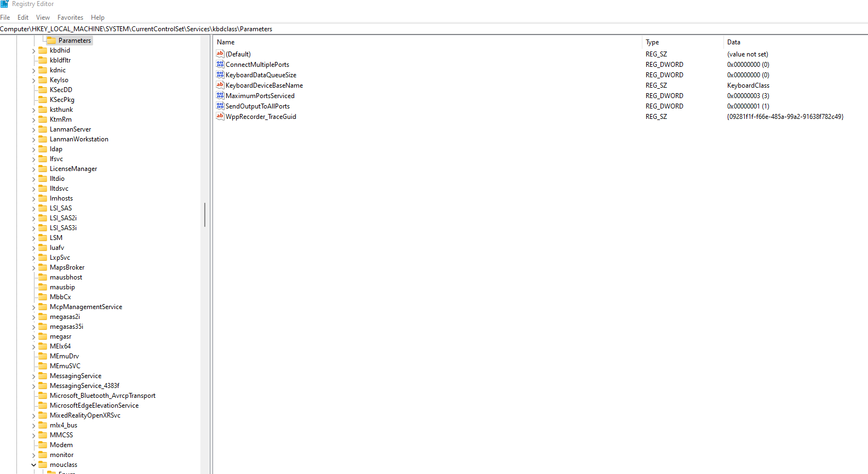This screenshot has height=474, width=868.
Task: Expand the LicenseManager key
Action: (33, 169)
